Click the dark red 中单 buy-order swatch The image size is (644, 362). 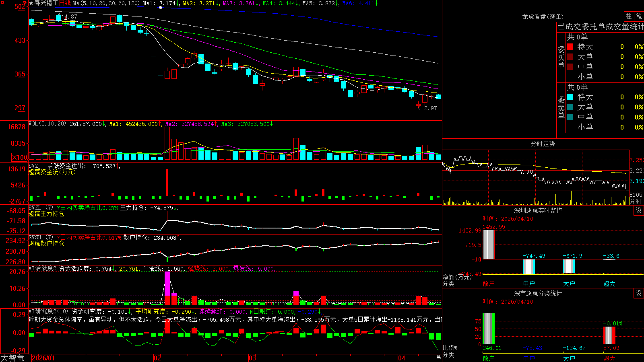(x=570, y=67)
